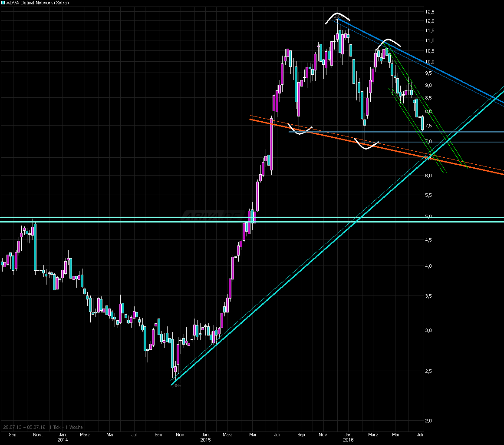
Task: Click the 9,5 price axis label
Action: pyautogui.click(x=428, y=73)
